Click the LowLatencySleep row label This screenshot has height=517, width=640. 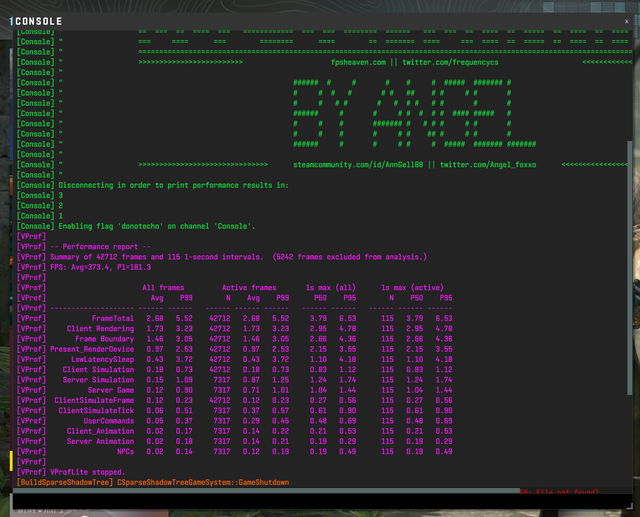(x=103, y=359)
